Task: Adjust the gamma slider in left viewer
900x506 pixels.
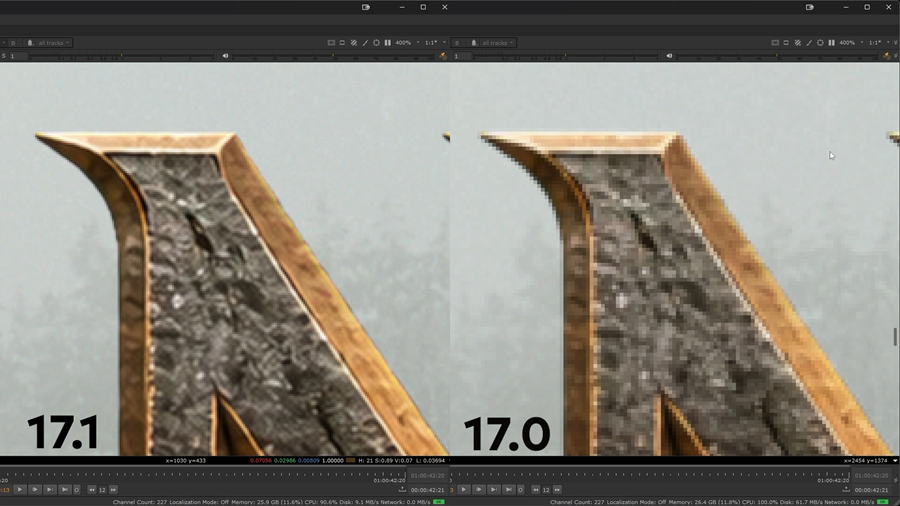Action: coord(333,56)
